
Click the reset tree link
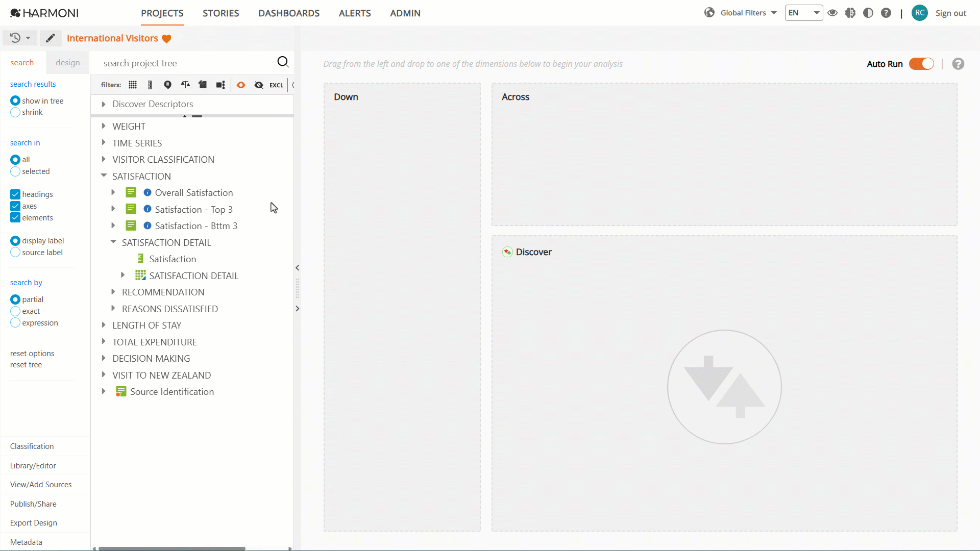pos(26,365)
